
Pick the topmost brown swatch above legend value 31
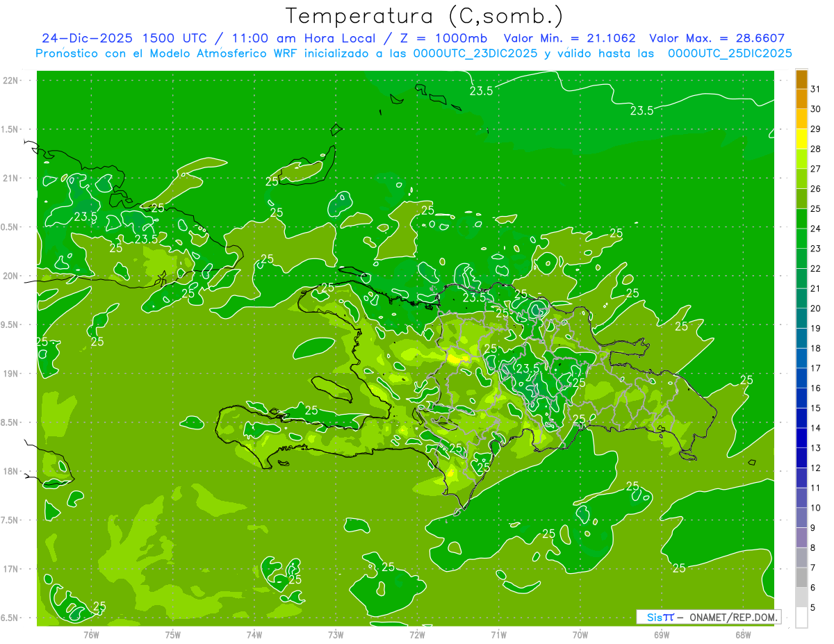click(x=801, y=79)
